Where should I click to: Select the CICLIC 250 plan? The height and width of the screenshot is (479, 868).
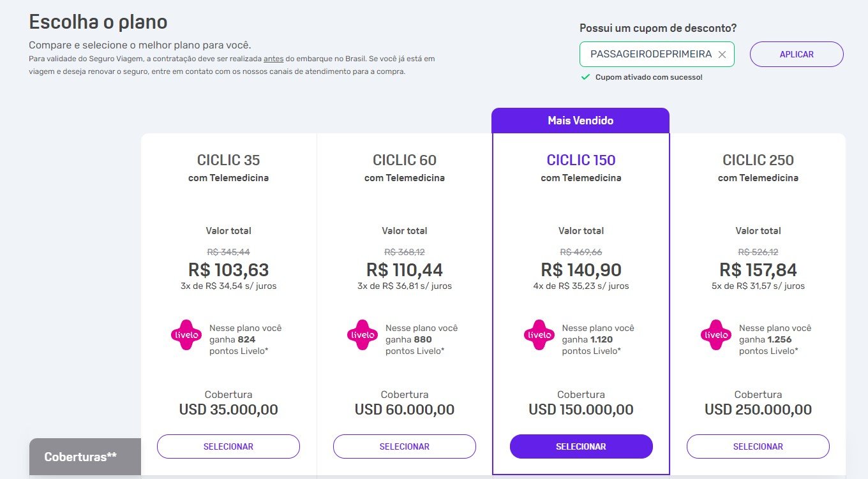tap(758, 446)
